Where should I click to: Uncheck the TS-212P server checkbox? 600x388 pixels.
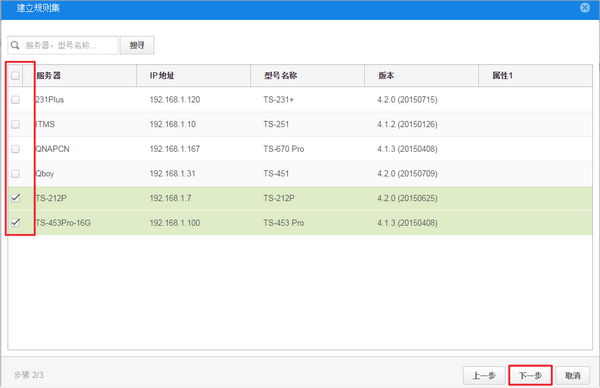click(x=15, y=198)
